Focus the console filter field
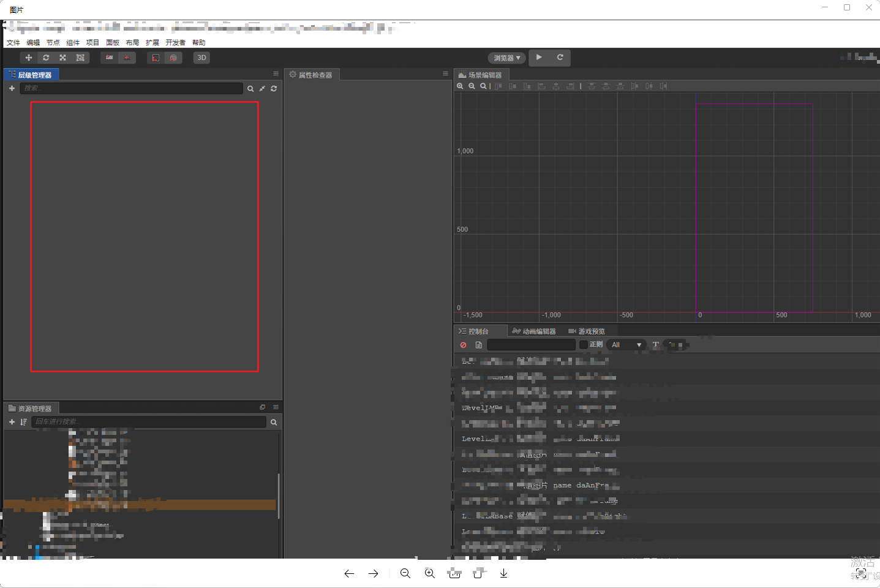Image resolution: width=880 pixels, height=588 pixels. point(532,345)
